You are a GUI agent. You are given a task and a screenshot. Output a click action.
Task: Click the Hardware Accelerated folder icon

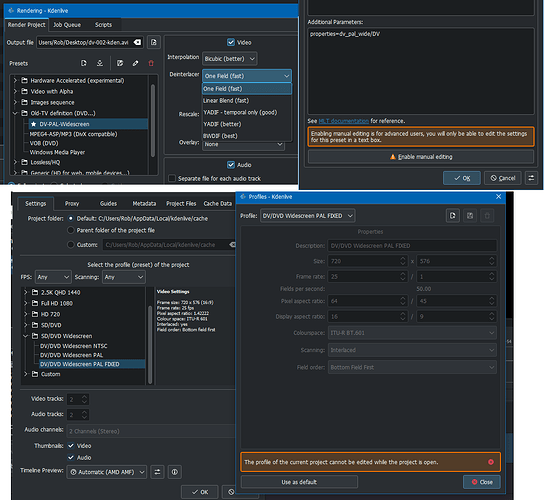coord(24,80)
